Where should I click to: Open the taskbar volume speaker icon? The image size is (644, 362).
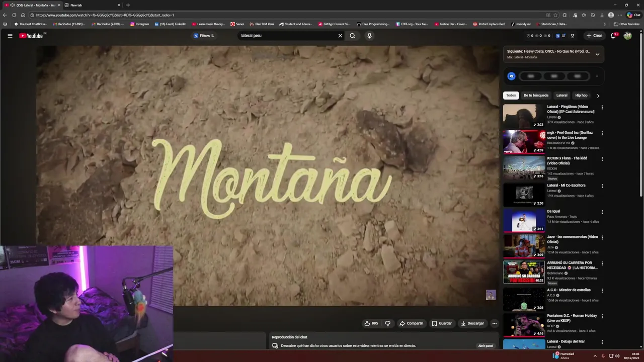click(617, 356)
